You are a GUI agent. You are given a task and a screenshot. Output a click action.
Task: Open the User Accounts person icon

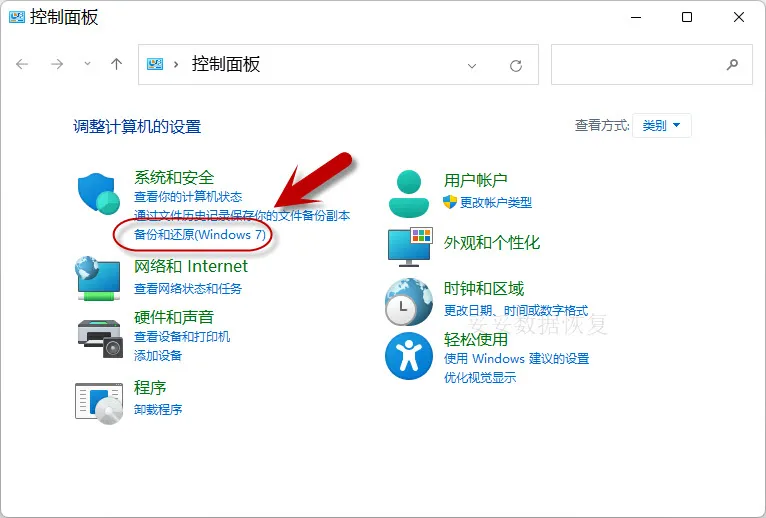click(x=409, y=194)
